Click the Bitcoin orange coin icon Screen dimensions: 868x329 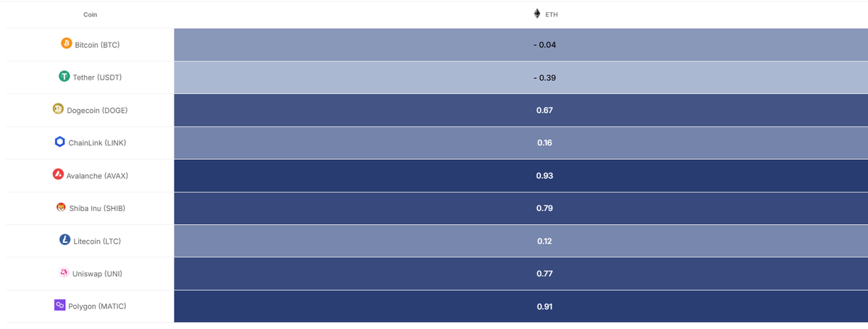(67, 44)
